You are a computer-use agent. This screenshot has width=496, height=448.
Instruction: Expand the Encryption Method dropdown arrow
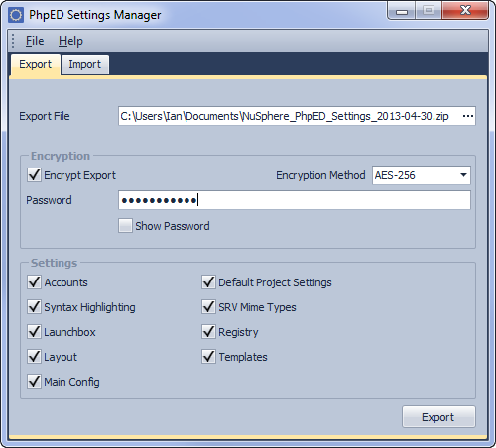[x=463, y=175]
